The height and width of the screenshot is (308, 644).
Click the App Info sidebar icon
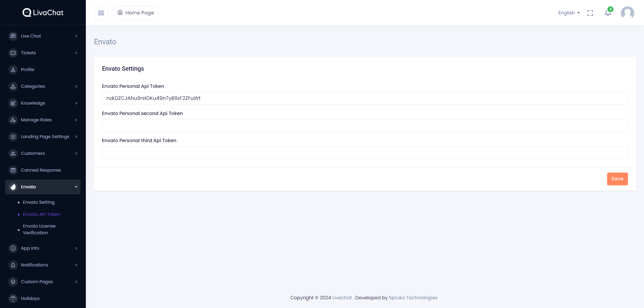point(13,248)
